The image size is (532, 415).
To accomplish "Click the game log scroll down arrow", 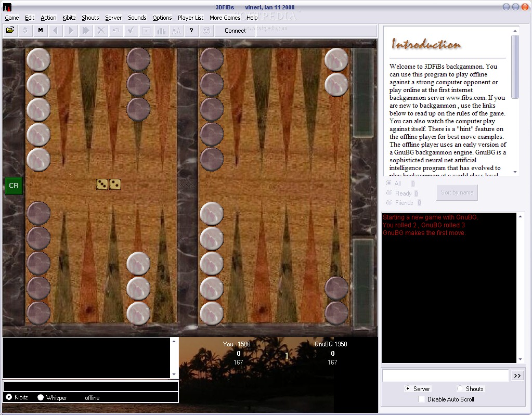I will tap(520, 359).
